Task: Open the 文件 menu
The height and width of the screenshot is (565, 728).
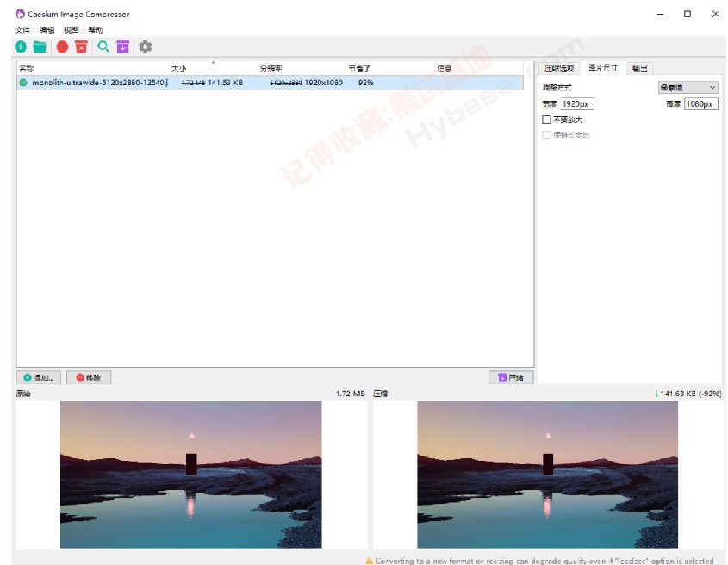Action: point(22,29)
